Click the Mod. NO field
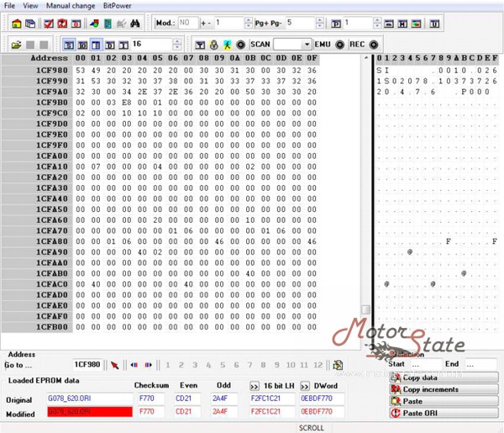 click(x=188, y=23)
